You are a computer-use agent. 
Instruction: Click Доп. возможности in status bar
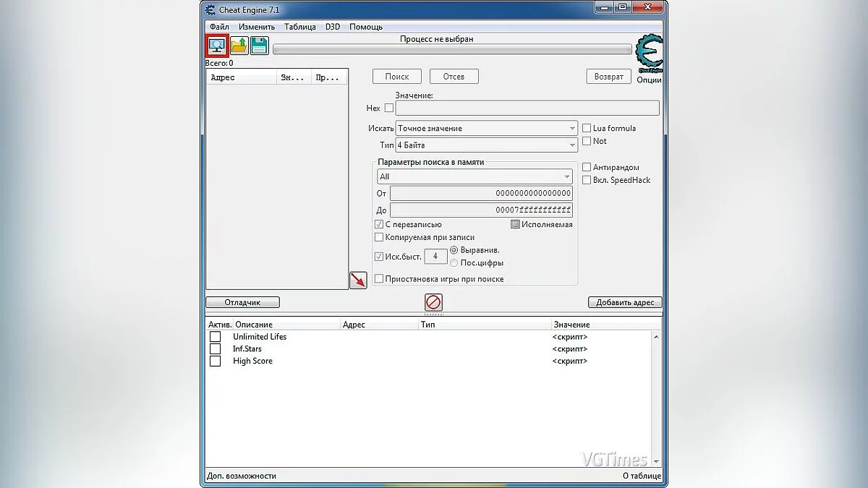point(242,476)
